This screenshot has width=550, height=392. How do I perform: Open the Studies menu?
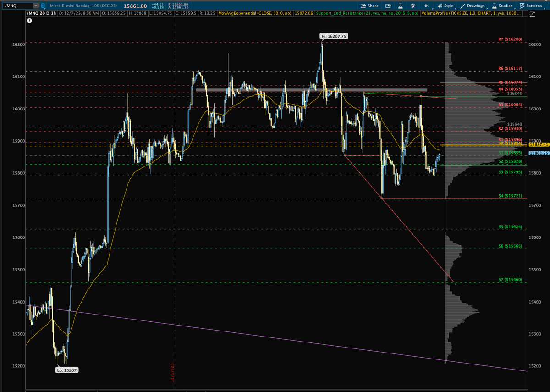click(x=502, y=6)
